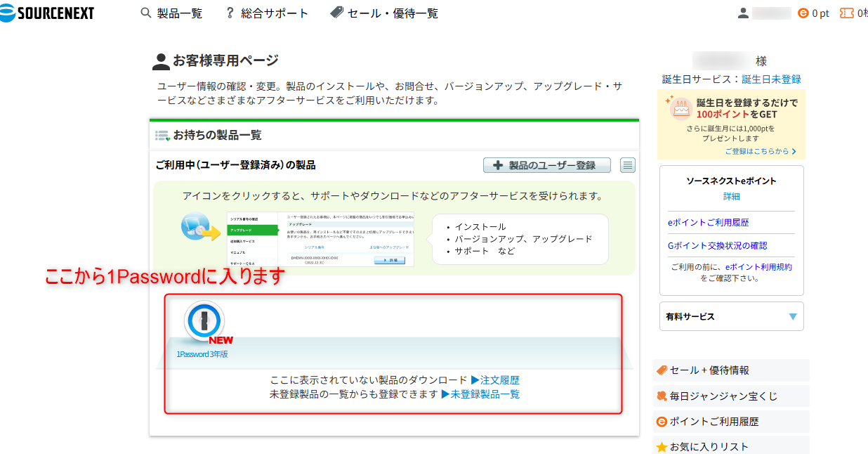Click ポイントご利用履歴 sidebar item
Screen dimensions: 868x454
(x=731, y=422)
